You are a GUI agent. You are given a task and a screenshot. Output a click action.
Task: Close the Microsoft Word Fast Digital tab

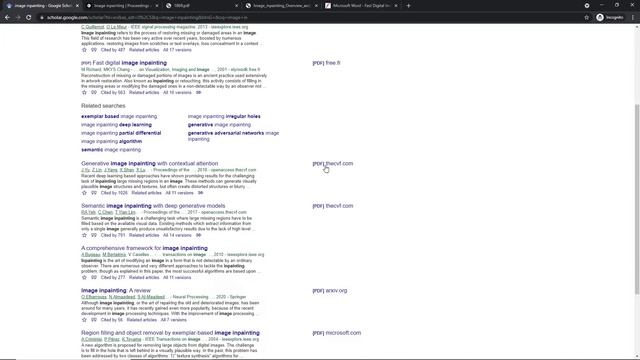[x=396, y=6]
